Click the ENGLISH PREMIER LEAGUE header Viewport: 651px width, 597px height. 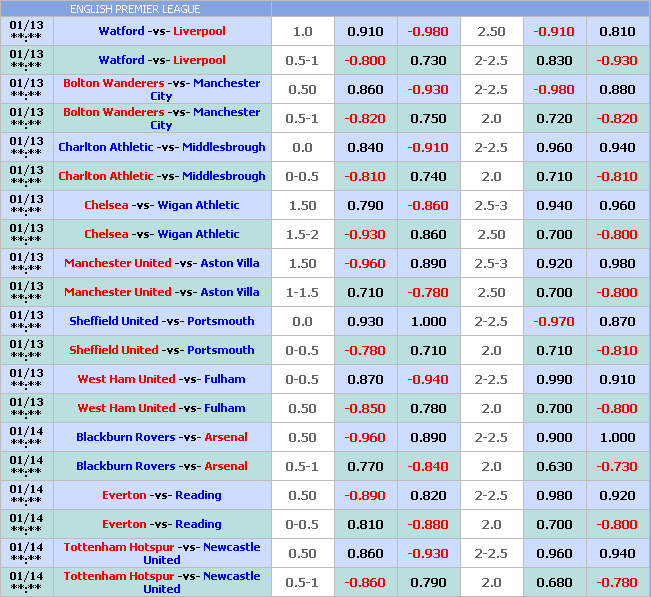point(135,9)
